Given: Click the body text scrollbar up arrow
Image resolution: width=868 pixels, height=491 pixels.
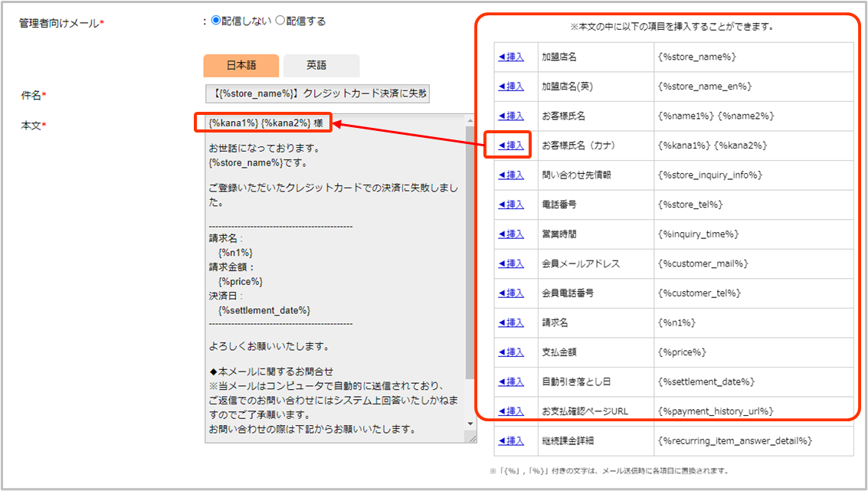Looking at the screenshot, I should (x=470, y=121).
